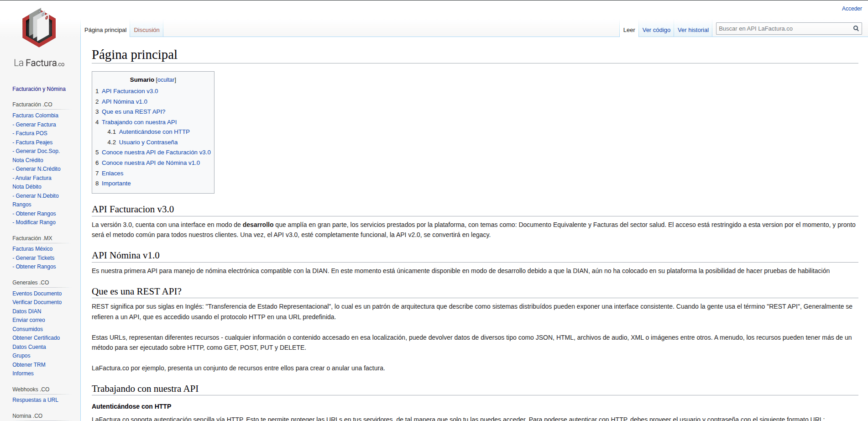
Task: Click the API Nómina v1.0 section heading
Action: (x=126, y=255)
